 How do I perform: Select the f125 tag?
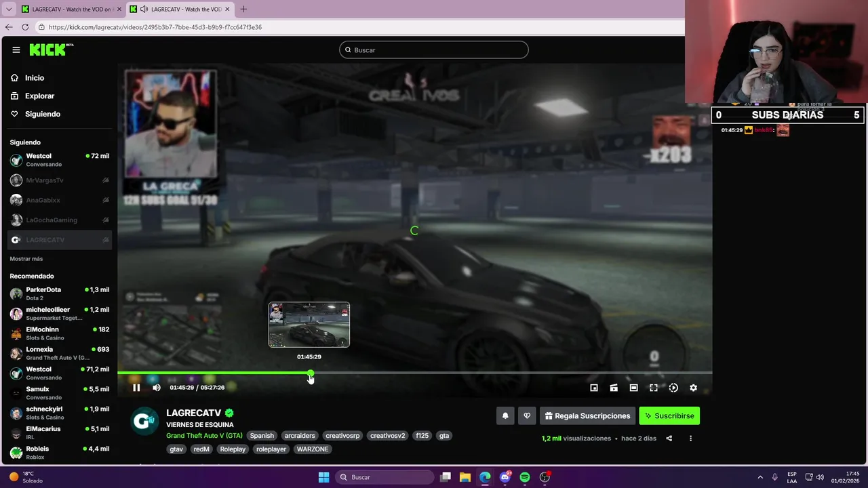tap(422, 436)
